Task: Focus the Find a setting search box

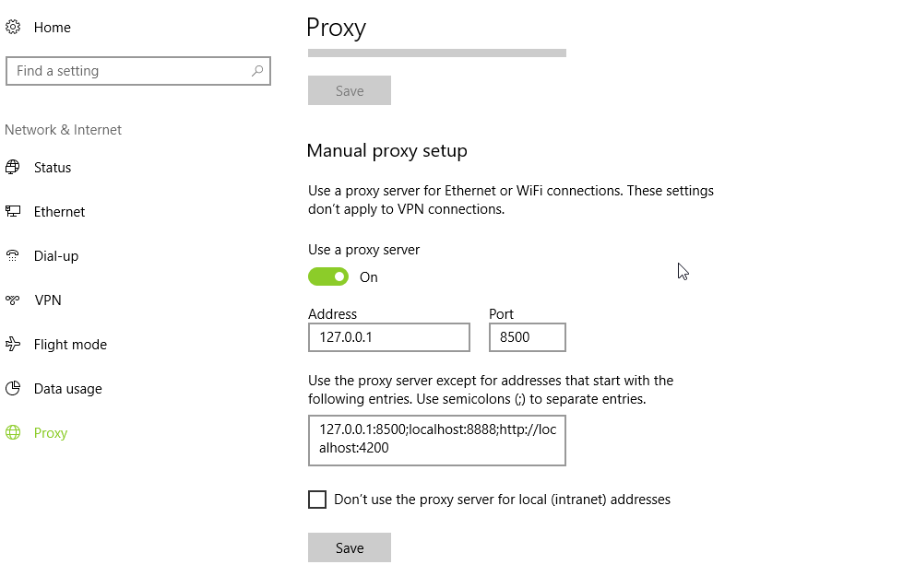Action: (x=129, y=71)
